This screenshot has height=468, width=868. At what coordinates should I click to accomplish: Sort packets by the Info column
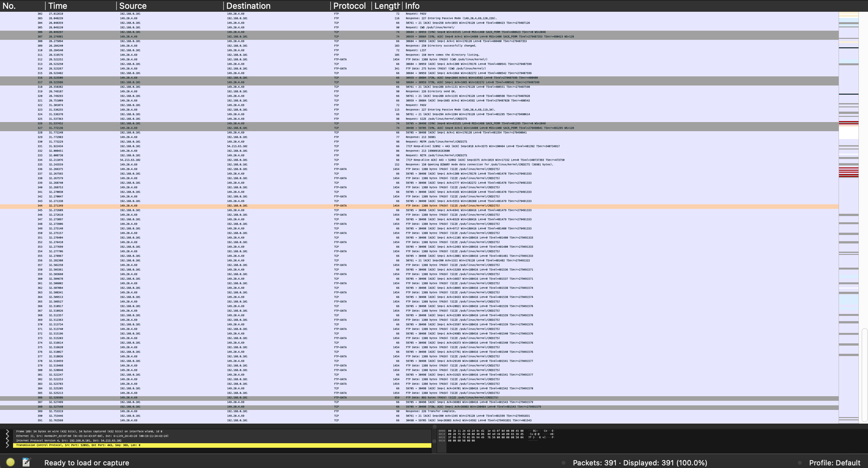click(411, 6)
